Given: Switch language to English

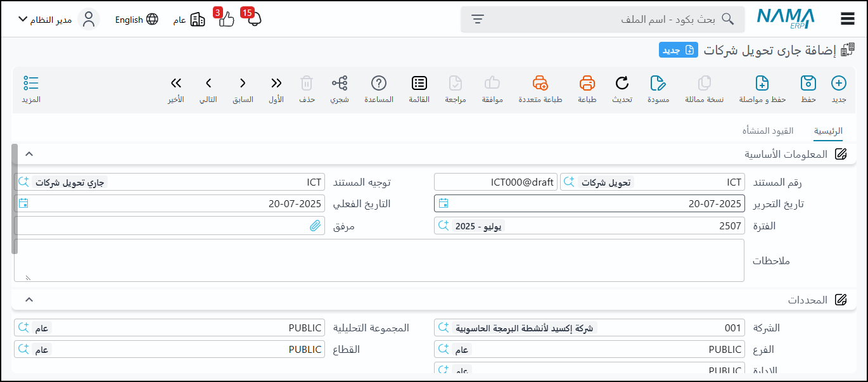Looking at the screenshot, I should point(136,20).
